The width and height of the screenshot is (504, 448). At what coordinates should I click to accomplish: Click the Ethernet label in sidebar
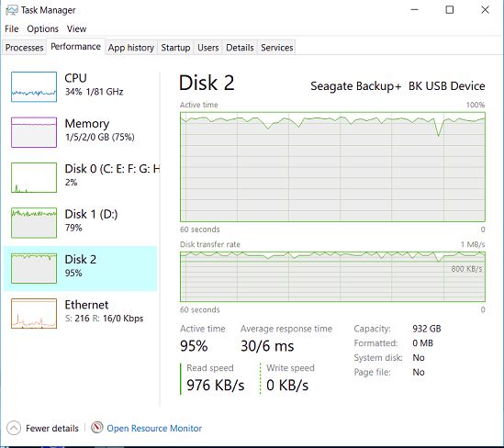pos(86,305)
